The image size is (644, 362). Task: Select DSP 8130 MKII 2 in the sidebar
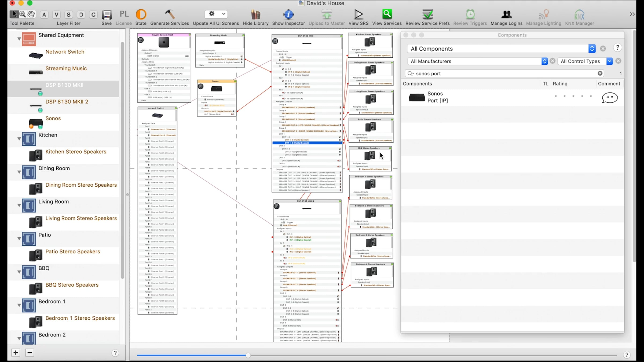point(67,102)
